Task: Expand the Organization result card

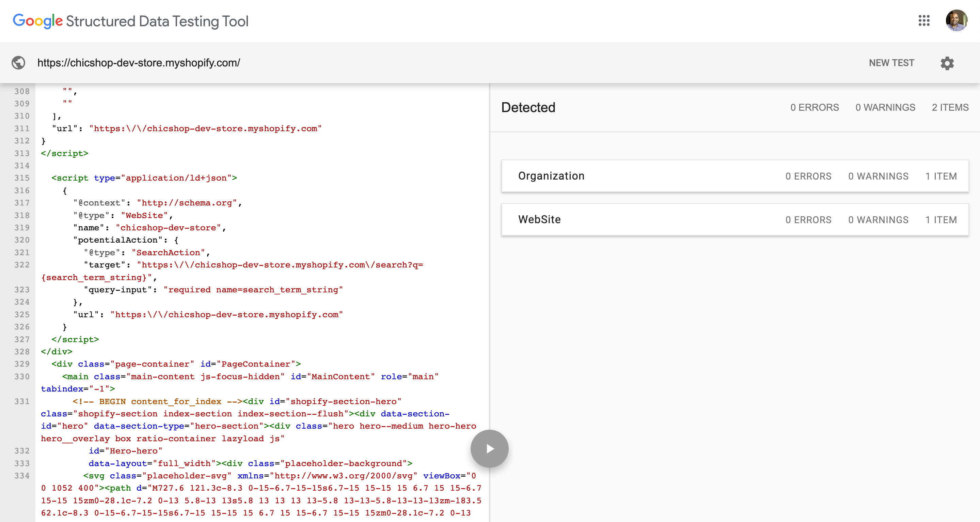Action: (x=734, y=176)
